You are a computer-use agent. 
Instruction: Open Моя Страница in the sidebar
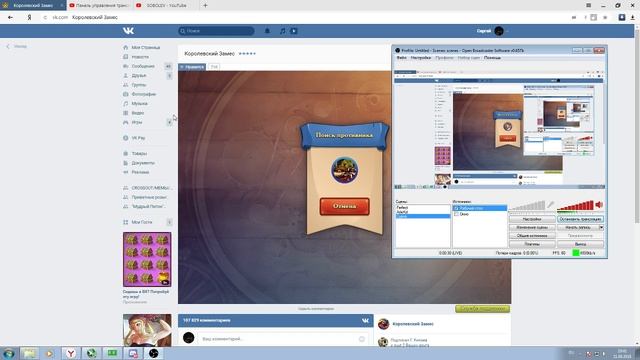(x=146, y=47)
